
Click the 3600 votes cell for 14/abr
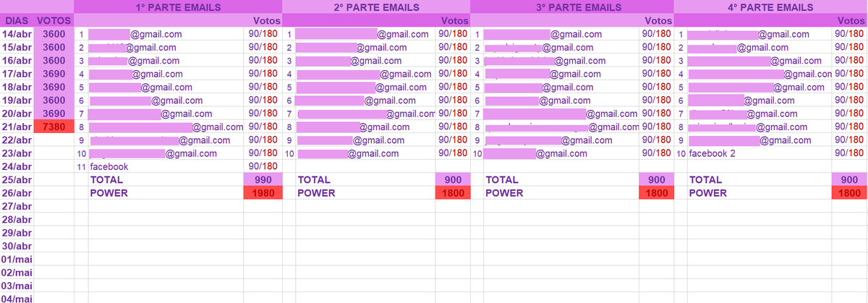(x=54, y=34)
